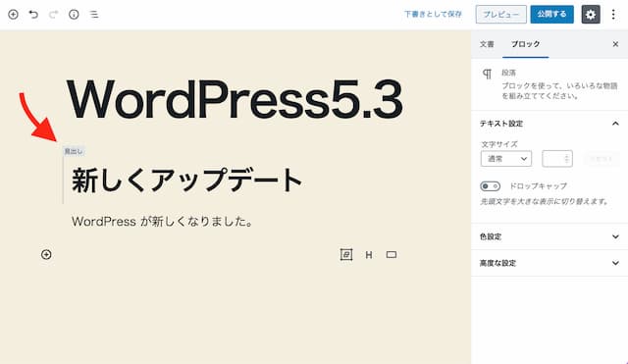Click the 見出し block type label

(74, 151)
